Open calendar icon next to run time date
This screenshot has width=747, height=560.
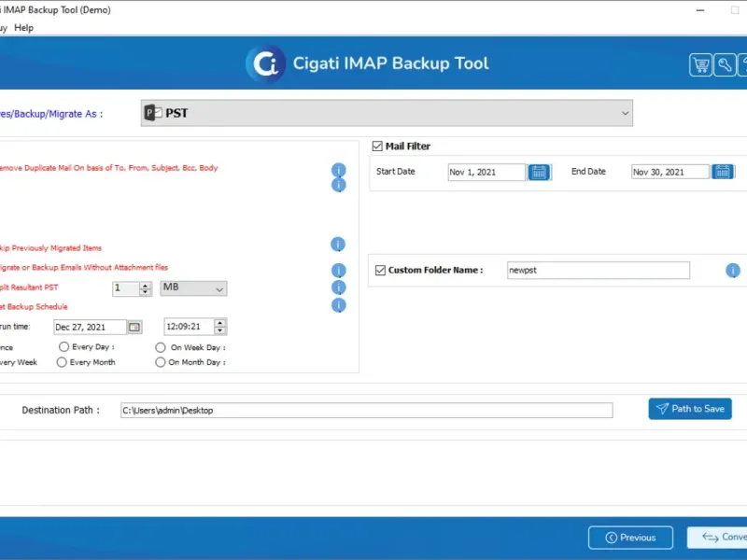tap(134, 327)
